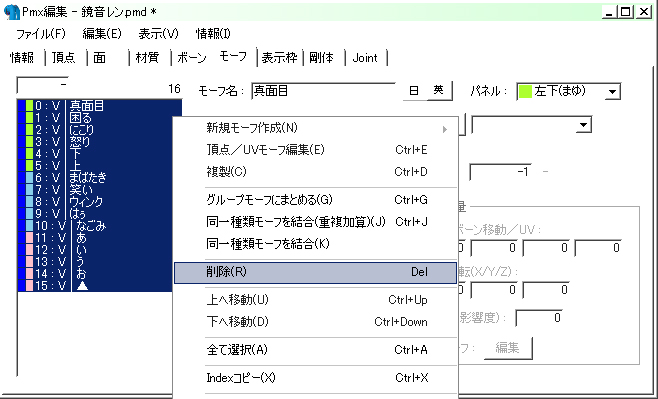658x399 pixels.
Task: Select morph row 9 はぅ
Action: tap(95, 214)
